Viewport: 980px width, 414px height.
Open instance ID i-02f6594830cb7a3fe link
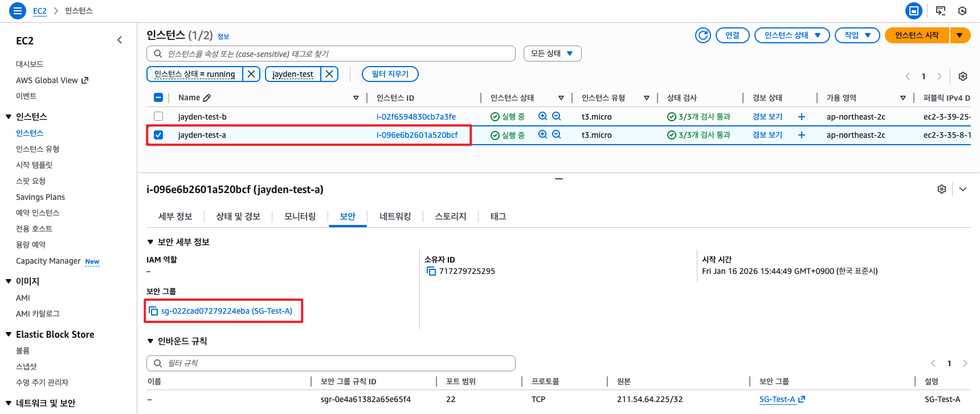(x=416, y=117)
